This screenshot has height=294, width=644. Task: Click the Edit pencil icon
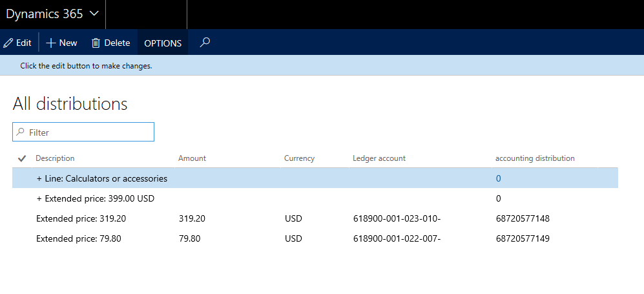click(x=8, y=43)
